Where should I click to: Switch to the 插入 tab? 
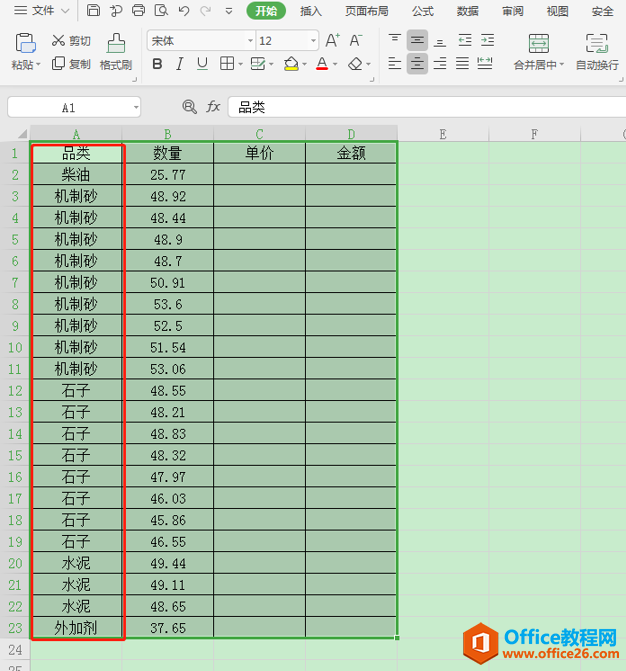pyautogui.click(x=311, y=11)
